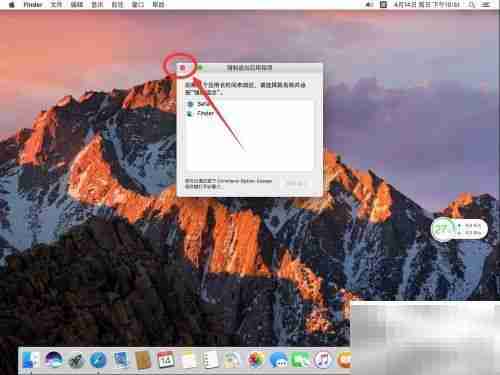The image size is (500, 375).
Task: Open the Messages chat bubble icon
Action: pos(278,360)
